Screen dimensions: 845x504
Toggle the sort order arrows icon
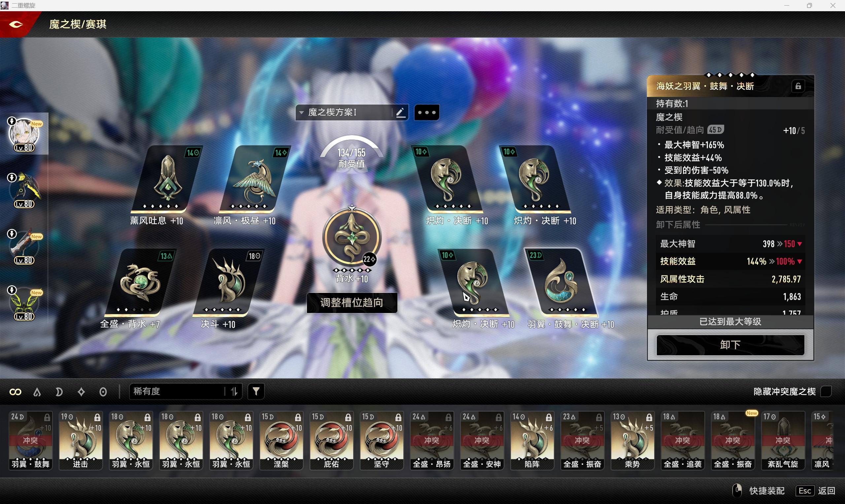tap(234, 392)
